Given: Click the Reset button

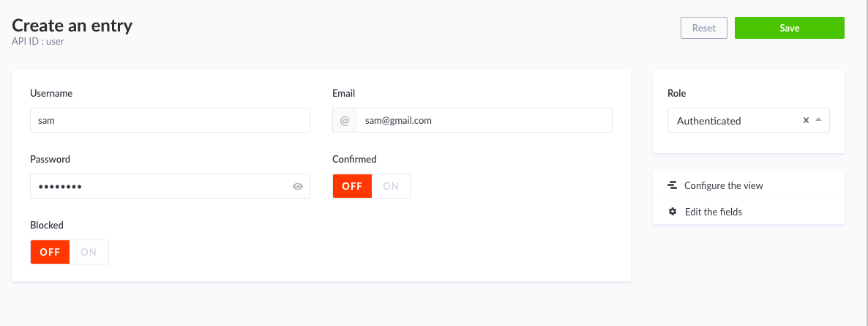Looking at the screenshot, I should (704, 28).
